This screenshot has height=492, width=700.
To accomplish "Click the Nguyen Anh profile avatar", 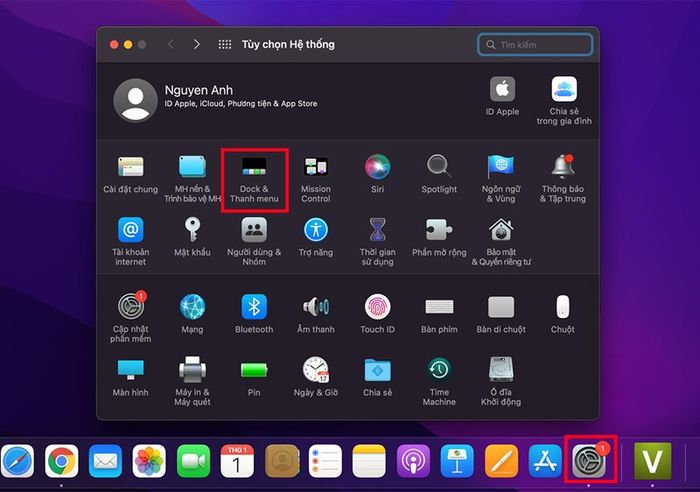I will coord(135,100).
